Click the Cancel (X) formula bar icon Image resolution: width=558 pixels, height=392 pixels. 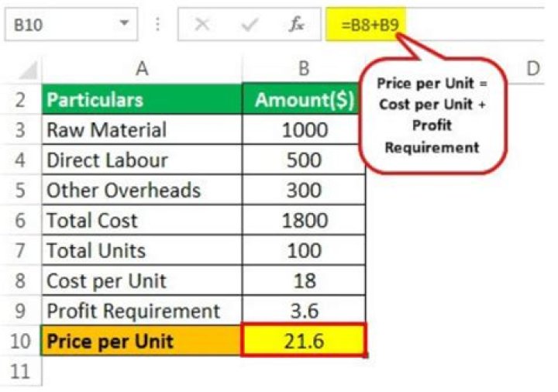click(202, 25)
